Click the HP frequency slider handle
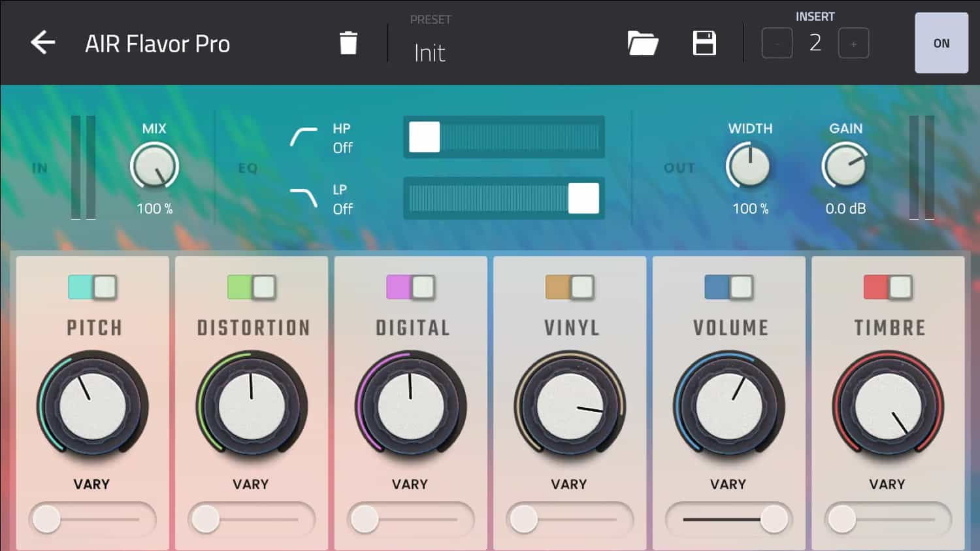 point(425,137)
